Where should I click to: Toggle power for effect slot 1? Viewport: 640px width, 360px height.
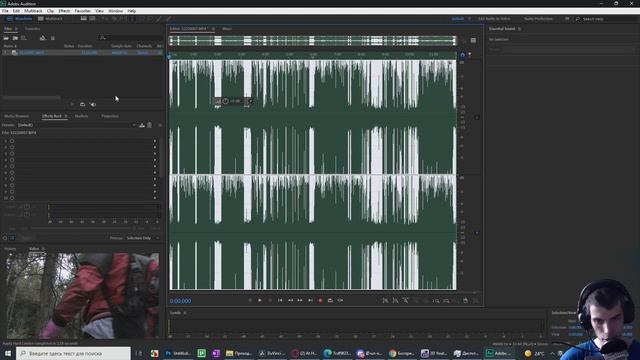point(12,141)
